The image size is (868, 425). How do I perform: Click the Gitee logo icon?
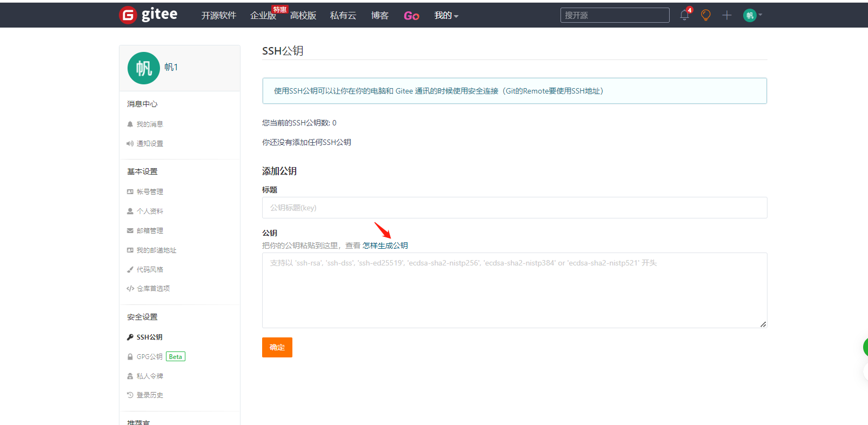[x=128, y=15]
